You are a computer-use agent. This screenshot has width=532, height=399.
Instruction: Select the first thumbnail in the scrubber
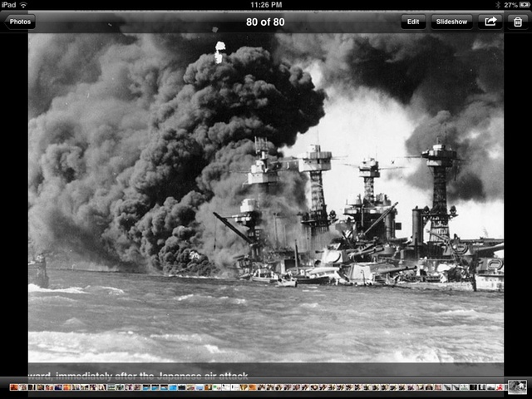tap(14, 387)
